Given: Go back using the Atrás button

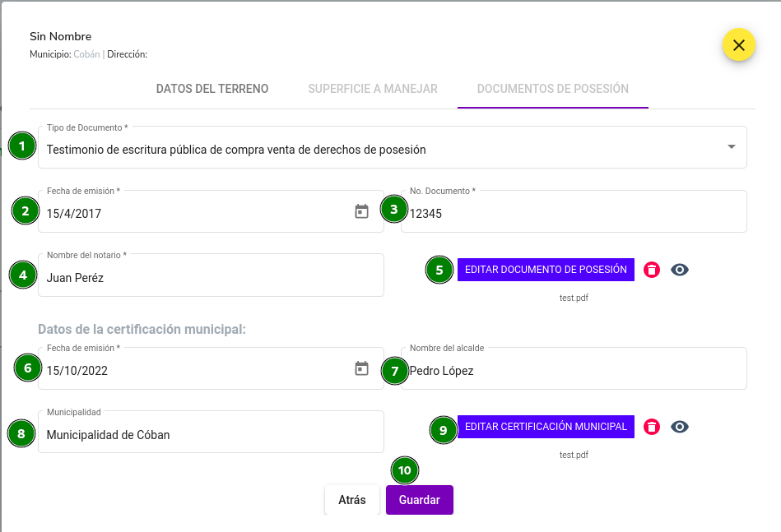Looking at the screenshot, I should pos(352,500).
